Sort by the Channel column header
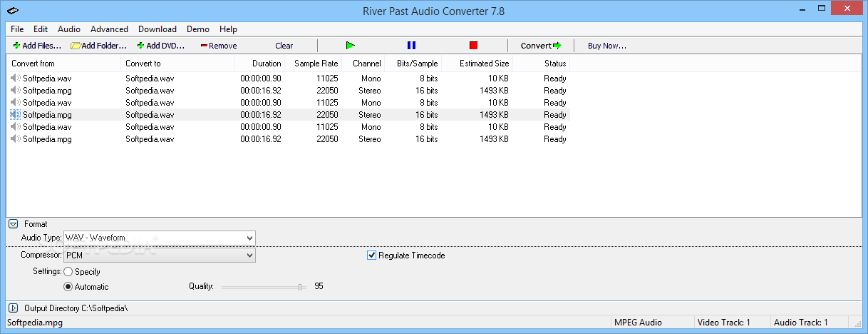 click(363, 64)
